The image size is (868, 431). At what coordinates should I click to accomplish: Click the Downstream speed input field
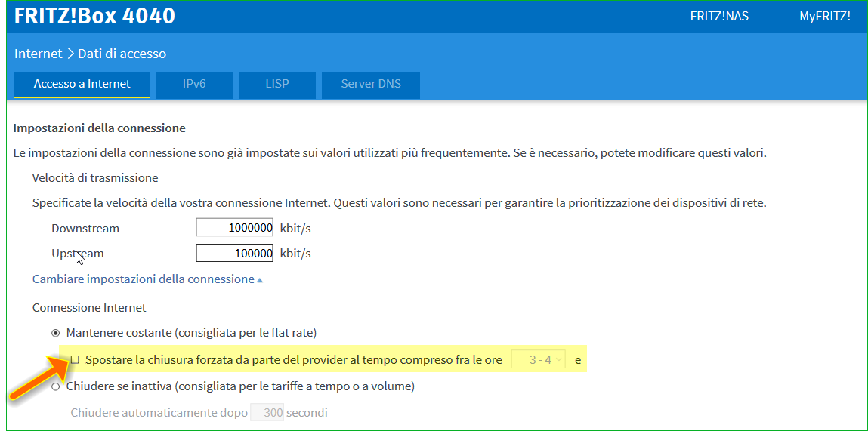pyautogui.click(x=235, y=227)
